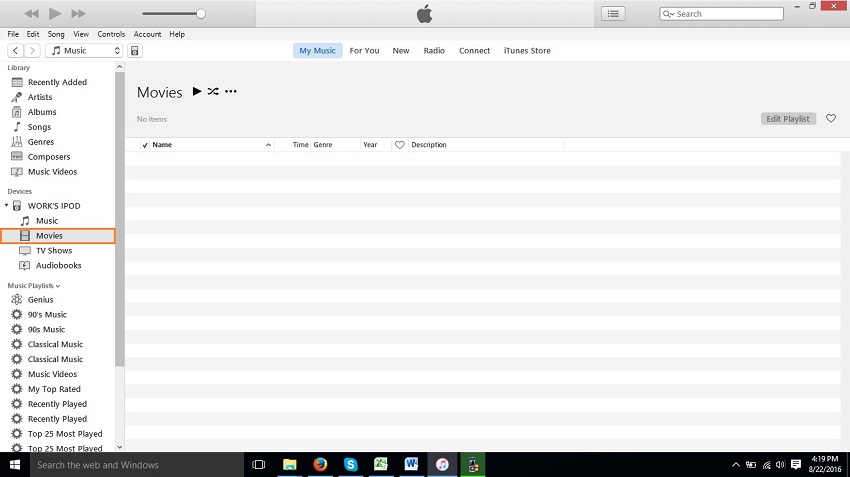Screen dimensions: 850x477
Task: Toggle the checkbox in the Name column header
Action: 145,145
